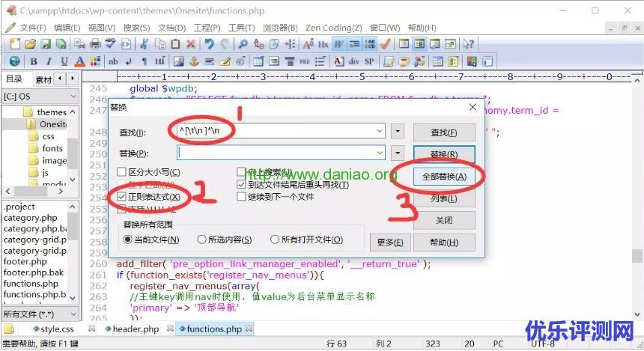Close the 替换 dialog with X

pyautogui.click(x=473, y=107)
